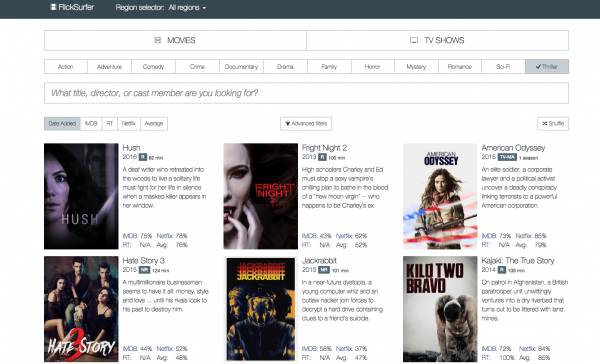The width and height of the screenshot is (600, 364).
Task: Click IMDB: 44% rating for Hate Story 3
Action: [x=137, y=349]
